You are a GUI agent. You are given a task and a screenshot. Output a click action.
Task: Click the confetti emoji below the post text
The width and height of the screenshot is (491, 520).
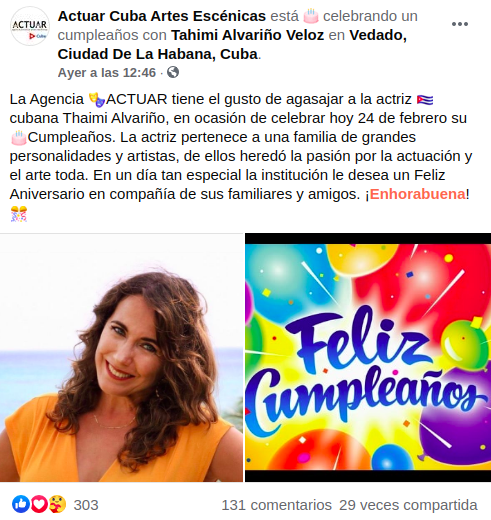tap(19, 214)
